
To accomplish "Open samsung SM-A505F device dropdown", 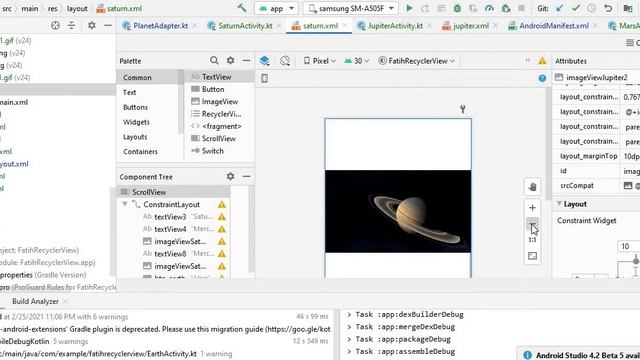I will point(351,8).
